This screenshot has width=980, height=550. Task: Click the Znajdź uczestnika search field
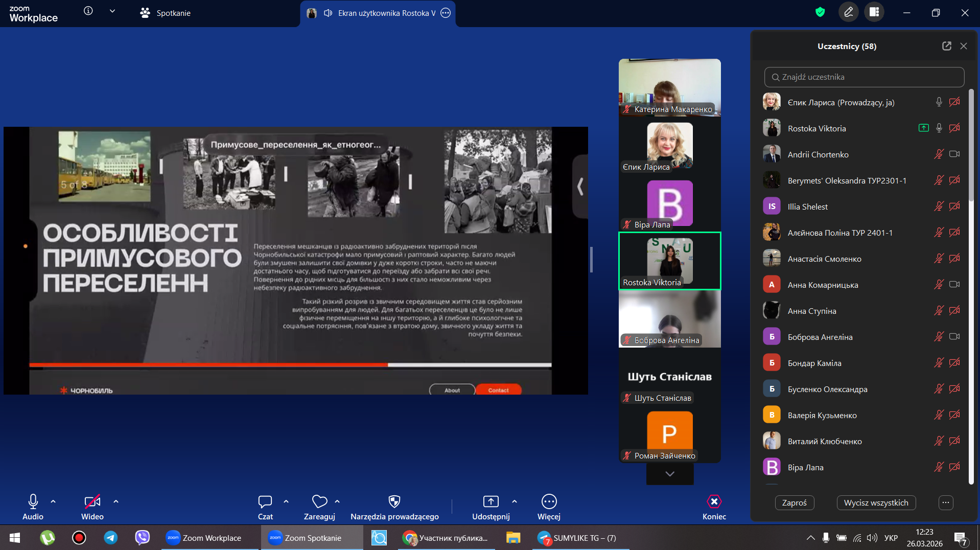point(864,77)
